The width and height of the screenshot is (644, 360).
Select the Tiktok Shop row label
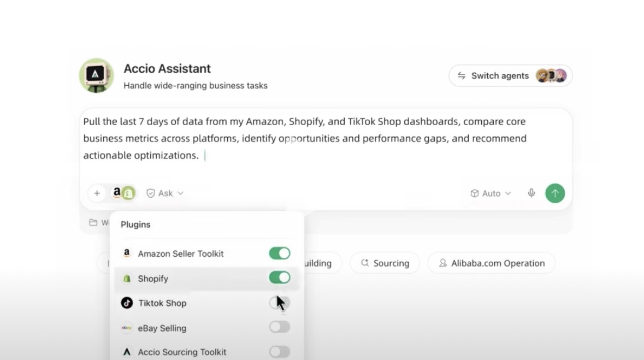(x=162, y=303)
